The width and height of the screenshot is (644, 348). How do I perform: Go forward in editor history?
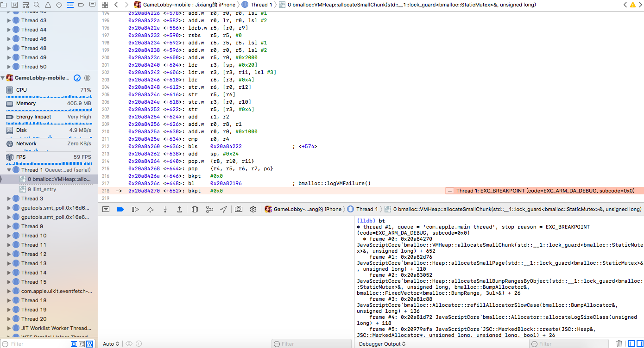click(126, 5)
